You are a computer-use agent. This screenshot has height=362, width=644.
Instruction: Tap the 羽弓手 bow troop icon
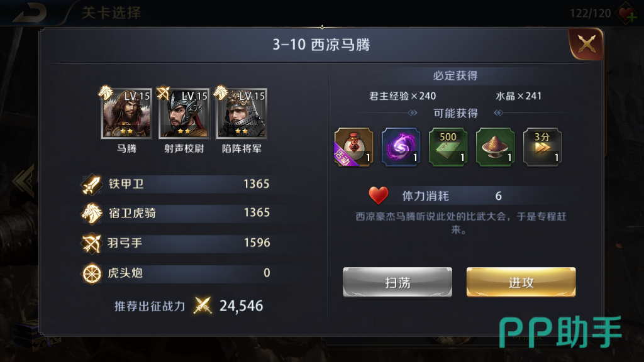[91, 243]
